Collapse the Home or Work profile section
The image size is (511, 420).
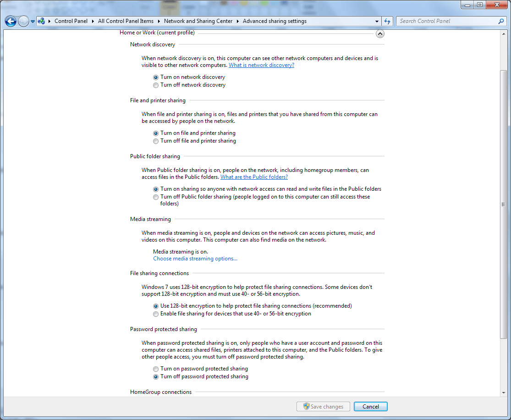[x=379, y=33]
